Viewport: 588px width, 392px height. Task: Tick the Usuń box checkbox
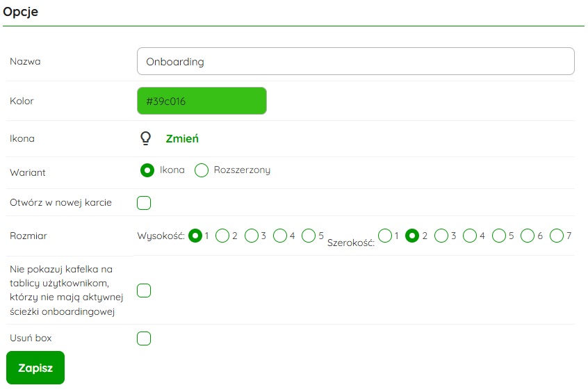(x=144, y=338)
